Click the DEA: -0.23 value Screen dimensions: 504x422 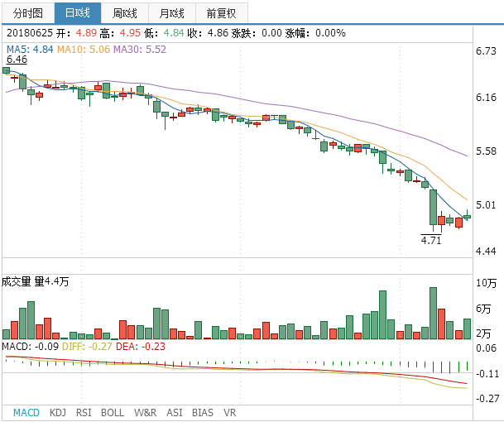click(141, 347)
